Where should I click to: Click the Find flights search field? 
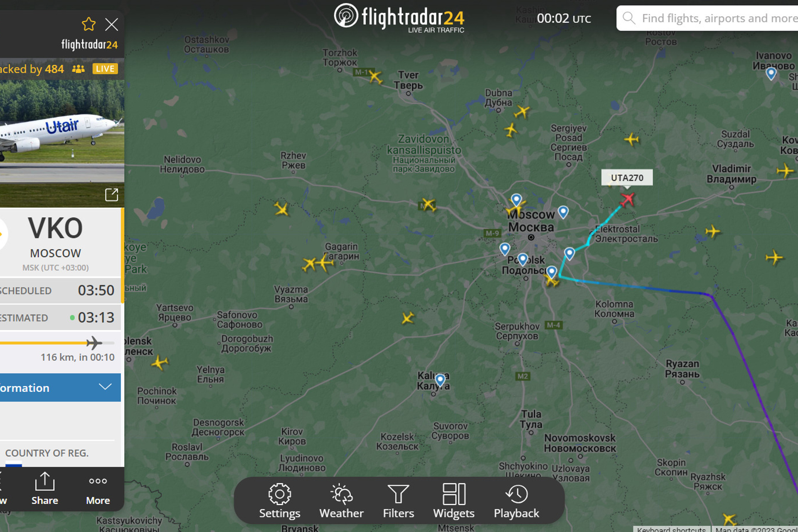tap(707, 18)
